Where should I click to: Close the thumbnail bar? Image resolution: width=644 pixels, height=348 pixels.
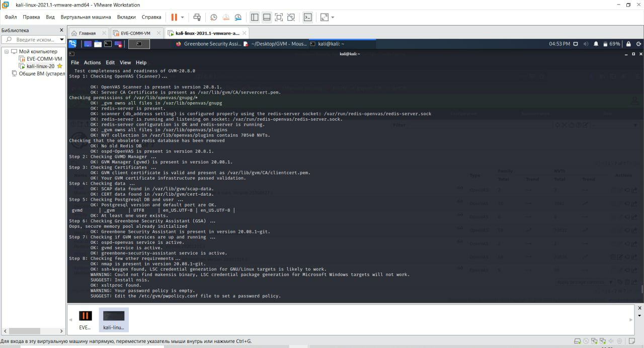(639, 308)
